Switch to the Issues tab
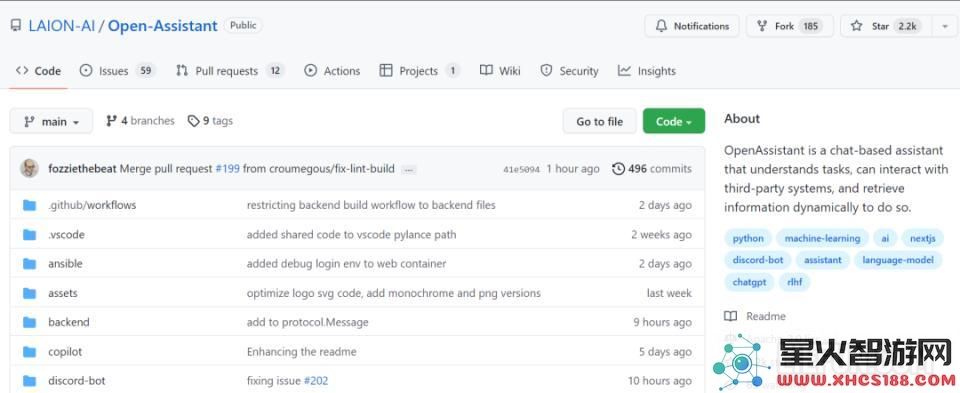 117,71
